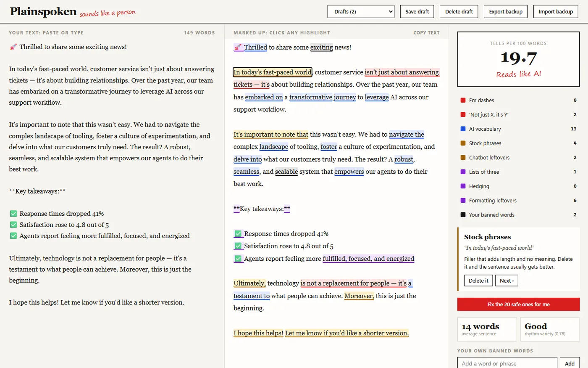Click the AI vocabulary blue swatch

click(463, 129)
